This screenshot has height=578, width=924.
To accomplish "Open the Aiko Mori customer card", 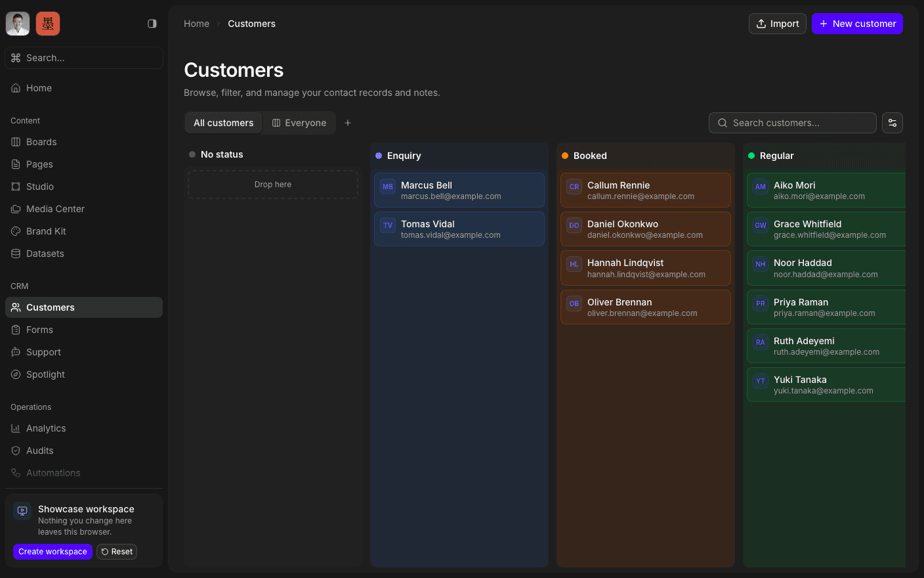I will 826,190.
